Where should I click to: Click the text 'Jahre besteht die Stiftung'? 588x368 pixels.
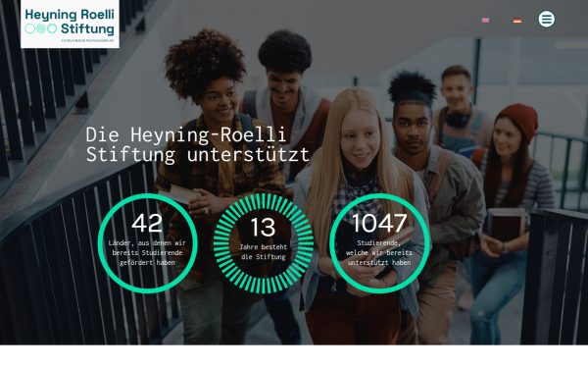264,252
